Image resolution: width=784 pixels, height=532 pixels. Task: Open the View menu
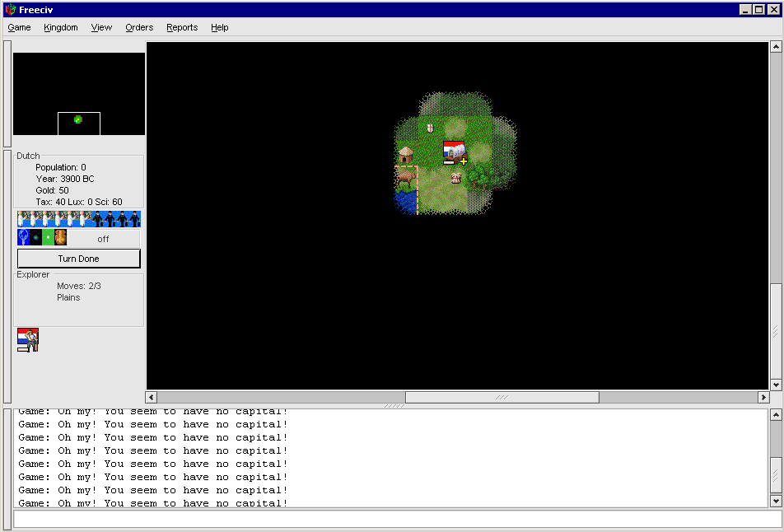click(x=101, y=27)
